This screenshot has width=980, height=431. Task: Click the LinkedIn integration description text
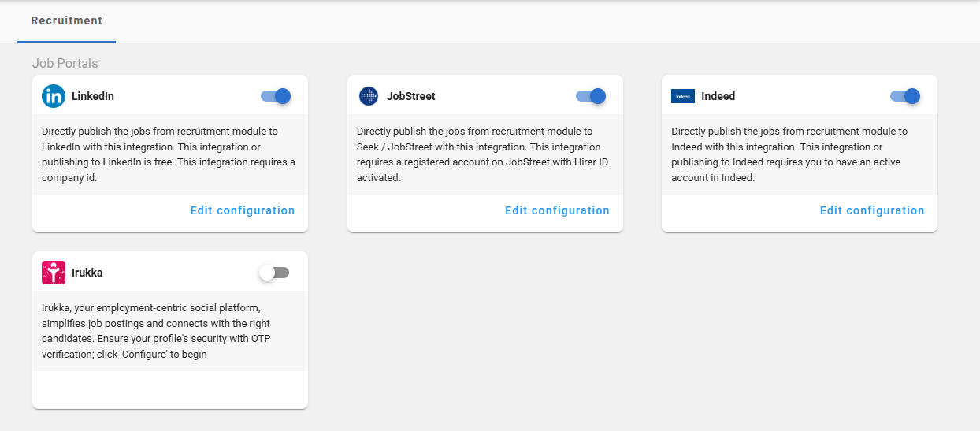(x=169, y=154)
